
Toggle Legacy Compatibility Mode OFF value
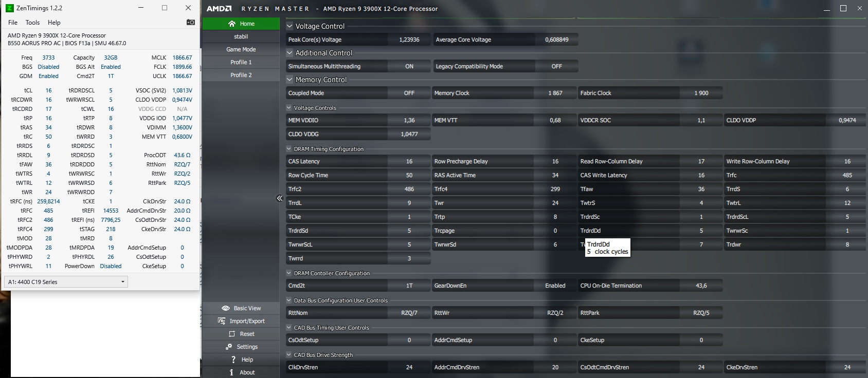coord(557,66)
